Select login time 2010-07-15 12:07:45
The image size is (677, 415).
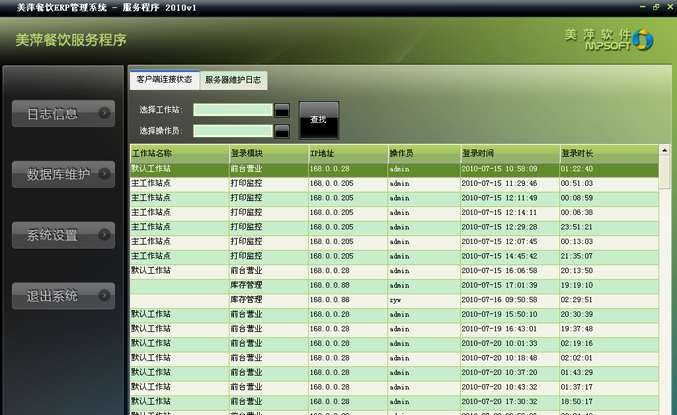point(499,242)
